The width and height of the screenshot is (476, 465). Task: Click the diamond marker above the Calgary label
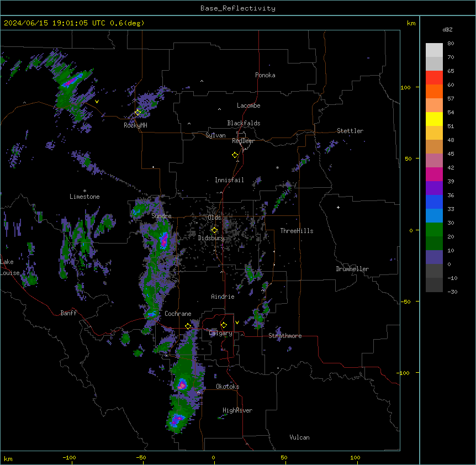(224, 325)
